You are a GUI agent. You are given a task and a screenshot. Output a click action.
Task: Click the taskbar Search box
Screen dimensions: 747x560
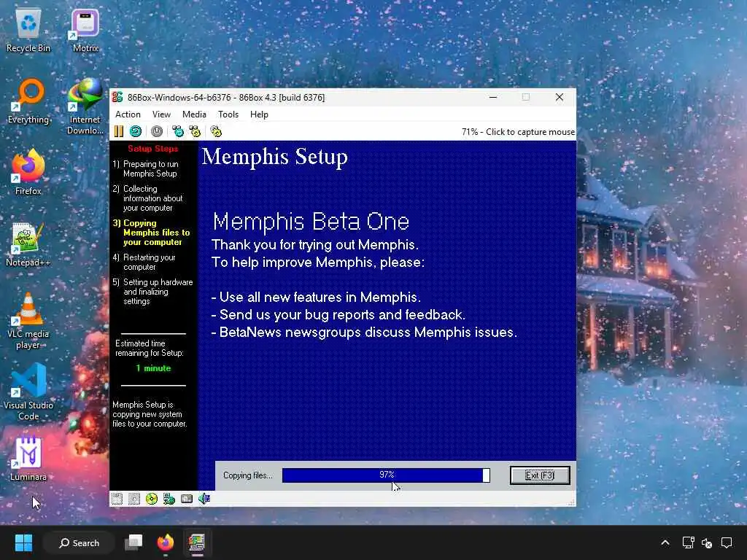tap(80, 542)
